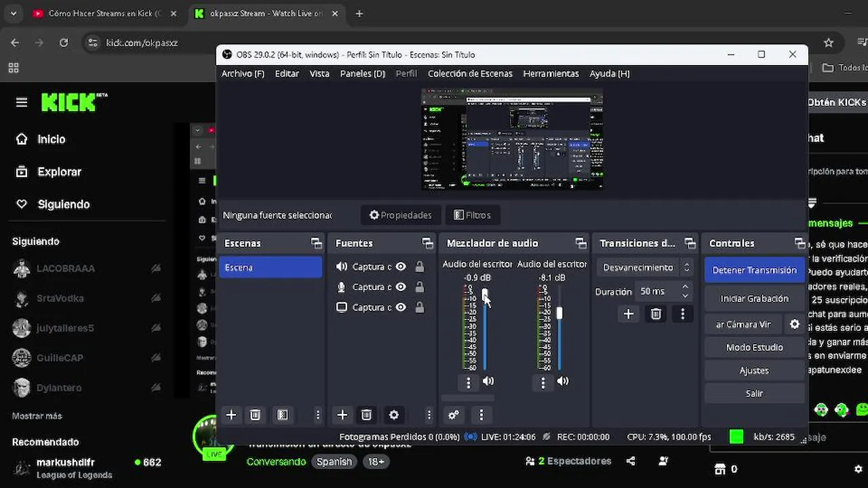
Task: Open the Paneles menu
Action: 362,73
